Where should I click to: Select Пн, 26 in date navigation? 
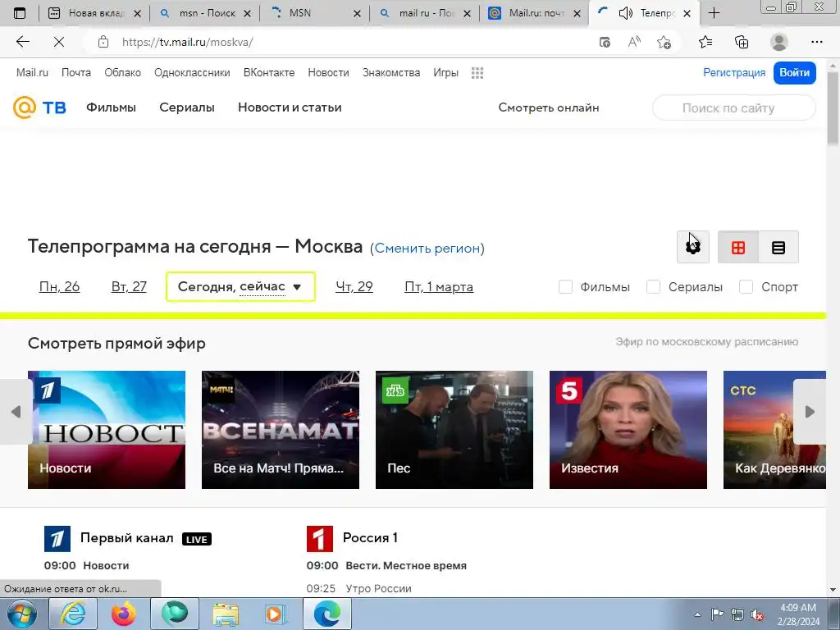pyautogui.click(x=59, y=286)
